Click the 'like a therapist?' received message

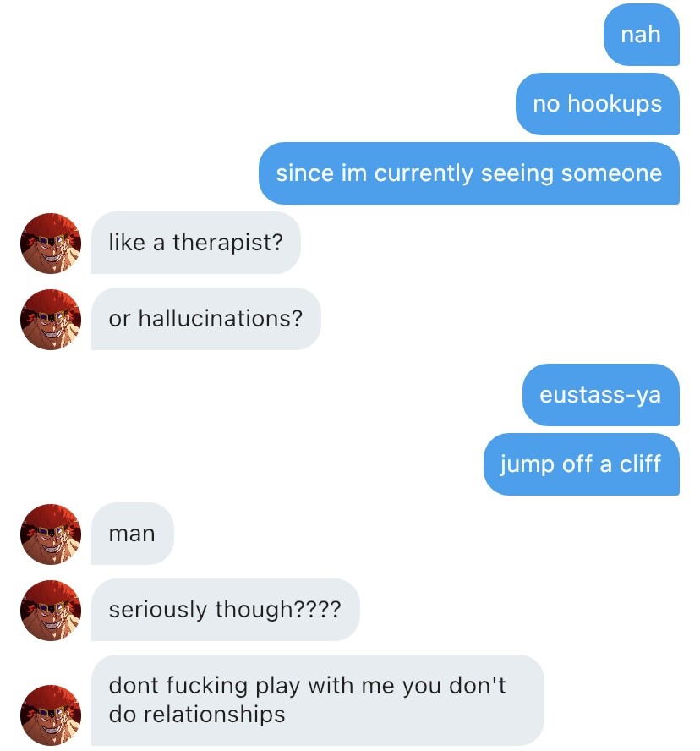pyautogui.click(x=196, y=243)
